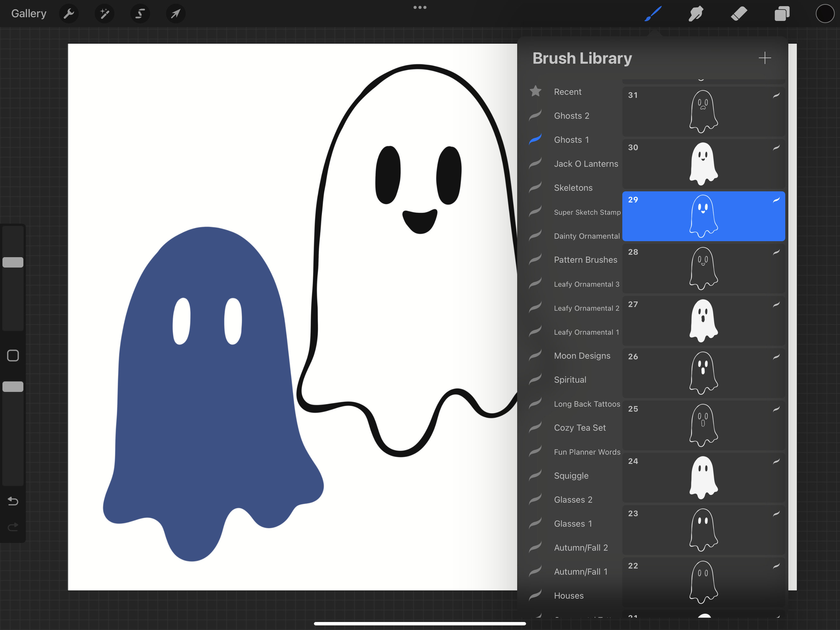
Task: Tap the canvas options ellipsis at top center
Action: tap(420, 7)
